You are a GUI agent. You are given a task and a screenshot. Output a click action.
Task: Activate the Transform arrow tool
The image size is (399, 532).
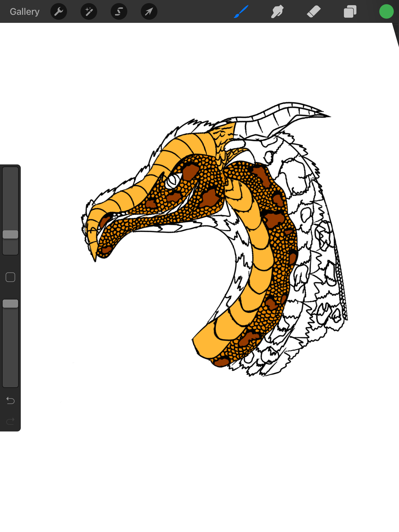coord(149,12)
